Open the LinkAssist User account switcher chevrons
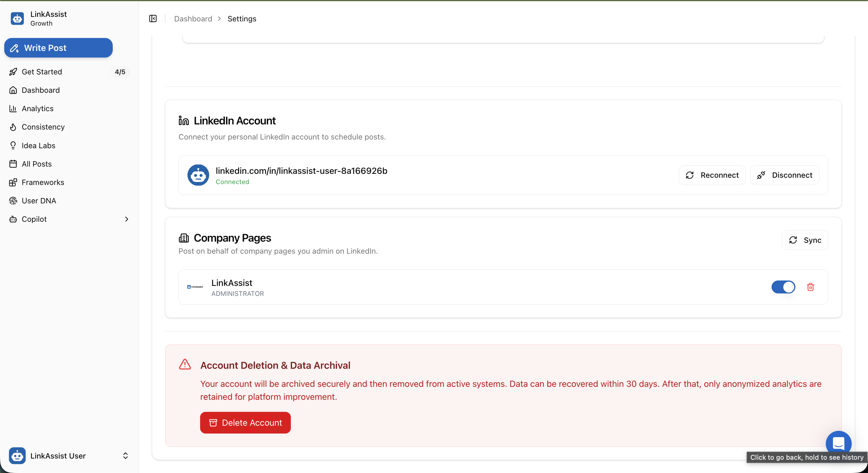 (x=125, y=456)
